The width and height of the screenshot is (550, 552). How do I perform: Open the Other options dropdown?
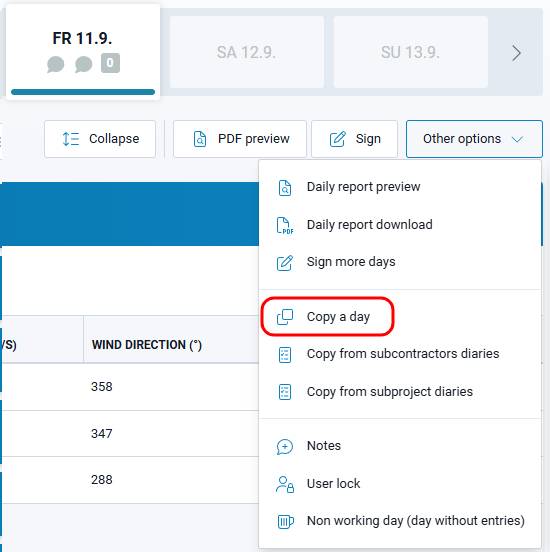click(x=474, y=139)
